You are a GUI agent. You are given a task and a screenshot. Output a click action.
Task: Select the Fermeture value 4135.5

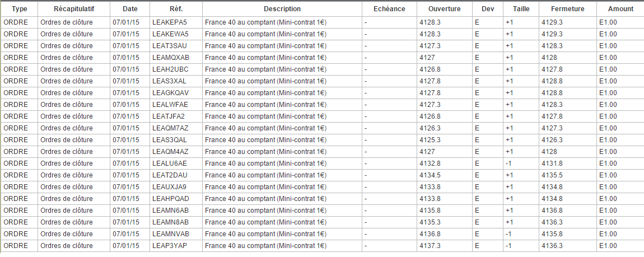552,175
